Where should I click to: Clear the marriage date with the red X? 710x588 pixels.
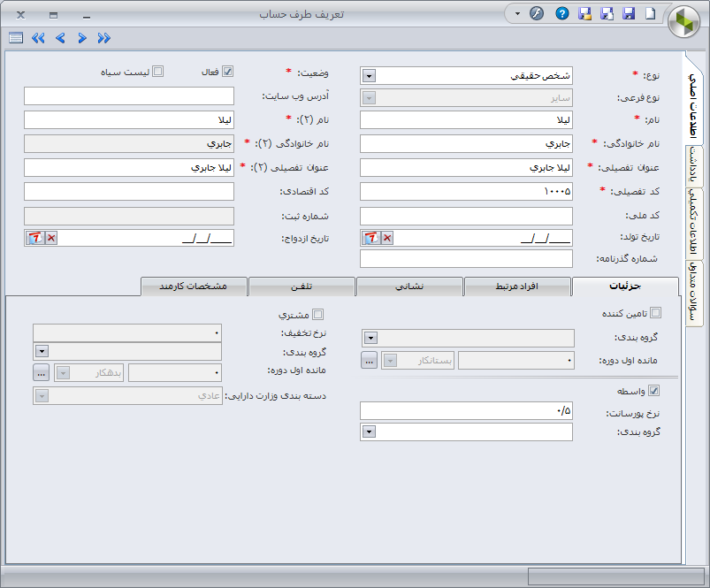51,238
